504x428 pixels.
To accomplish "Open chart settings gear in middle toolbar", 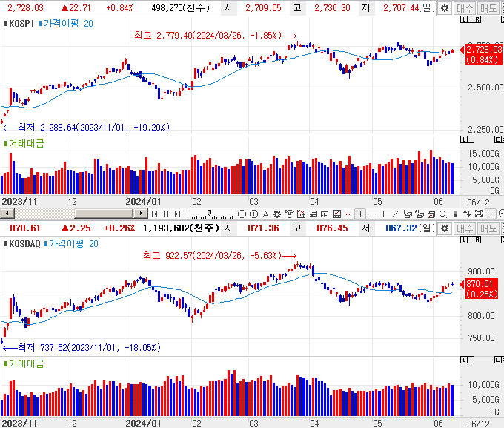I will pos(277,214).
